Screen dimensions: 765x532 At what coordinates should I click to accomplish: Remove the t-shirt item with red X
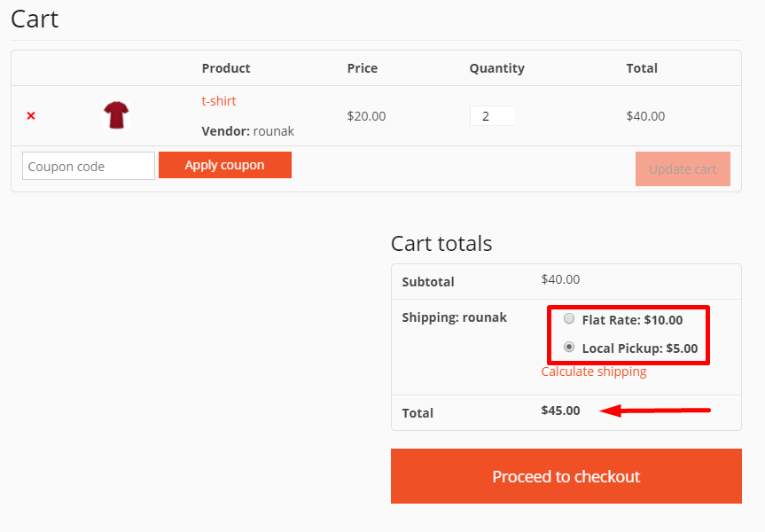point(31,116)
